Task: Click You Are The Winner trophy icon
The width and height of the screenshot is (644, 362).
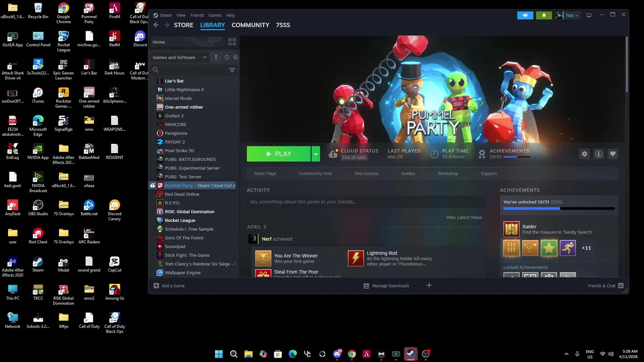Action: [x=263, y=258]
